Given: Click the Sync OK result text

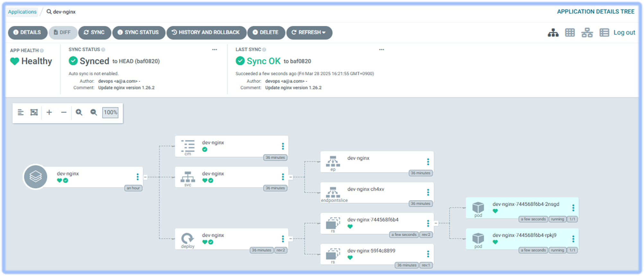Looking at the screenshot, I should (264, 61).
